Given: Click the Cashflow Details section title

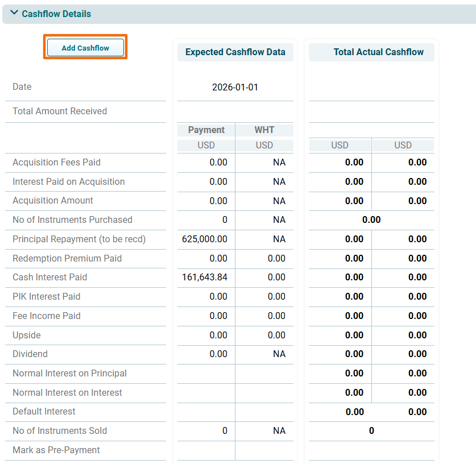Looking at the screenshot, I should (x=56, y=14).
